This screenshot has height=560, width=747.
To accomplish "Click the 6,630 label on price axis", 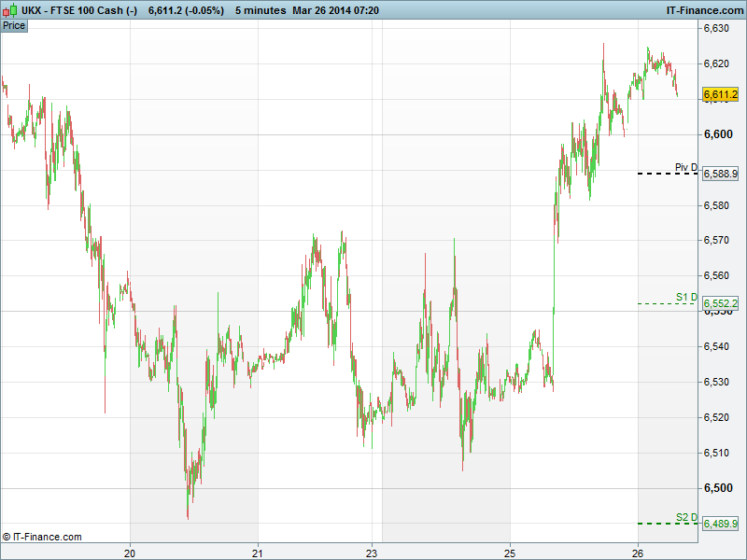I will [x=716, y=28].
